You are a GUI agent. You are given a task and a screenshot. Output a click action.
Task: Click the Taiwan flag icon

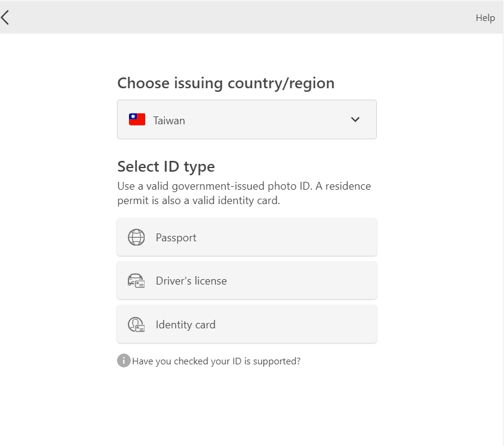[x=137, y=119]
